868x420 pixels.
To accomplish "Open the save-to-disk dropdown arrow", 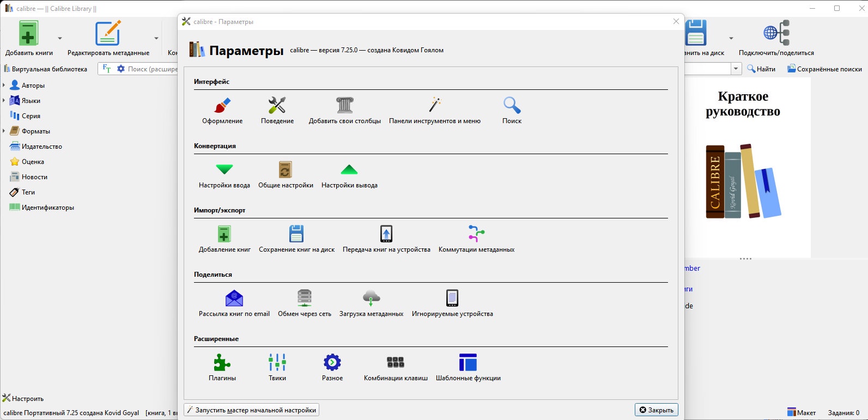I will (x=731, y=39).
